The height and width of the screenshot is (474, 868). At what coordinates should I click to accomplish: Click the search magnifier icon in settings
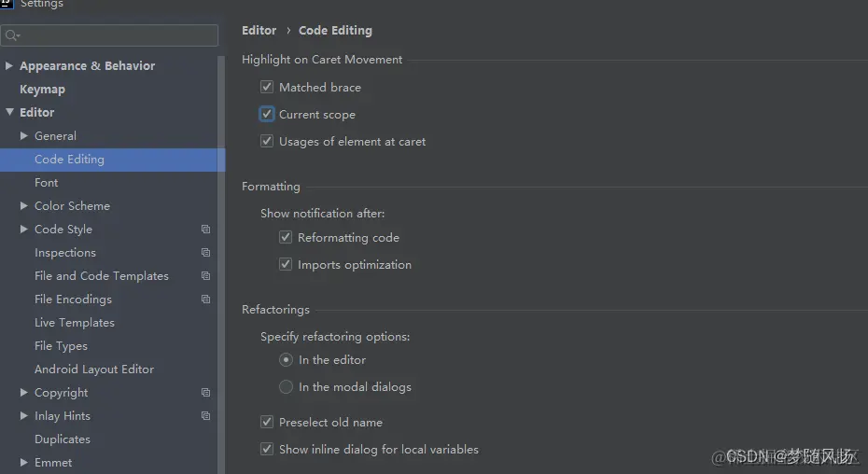(x=11, y=36)
